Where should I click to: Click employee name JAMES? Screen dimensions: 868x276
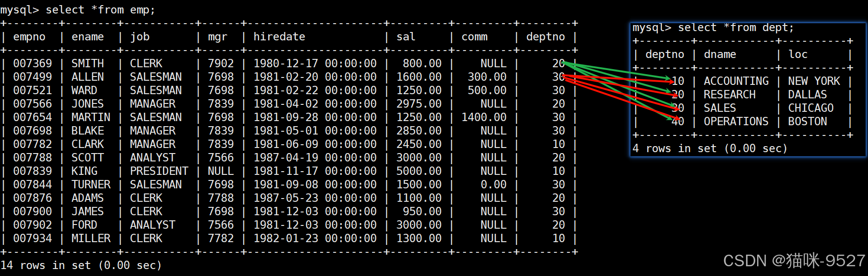click(x=88, y=211)
